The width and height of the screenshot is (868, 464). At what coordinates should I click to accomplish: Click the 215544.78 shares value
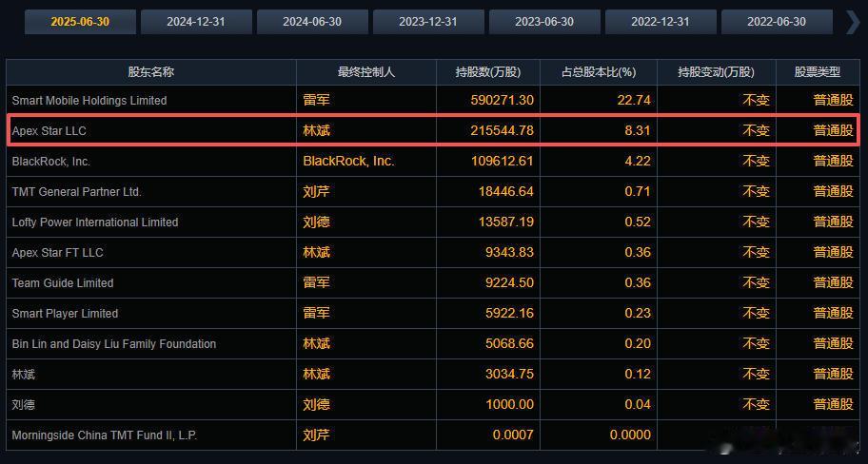[x=503, y=130]
